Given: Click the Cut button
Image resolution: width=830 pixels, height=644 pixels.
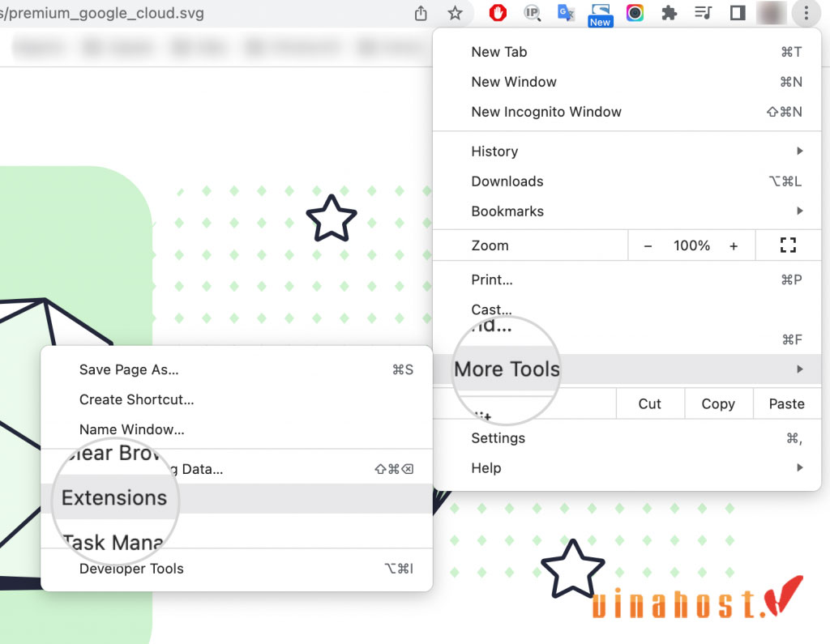Looking at the screenshot, I should 650,403.
